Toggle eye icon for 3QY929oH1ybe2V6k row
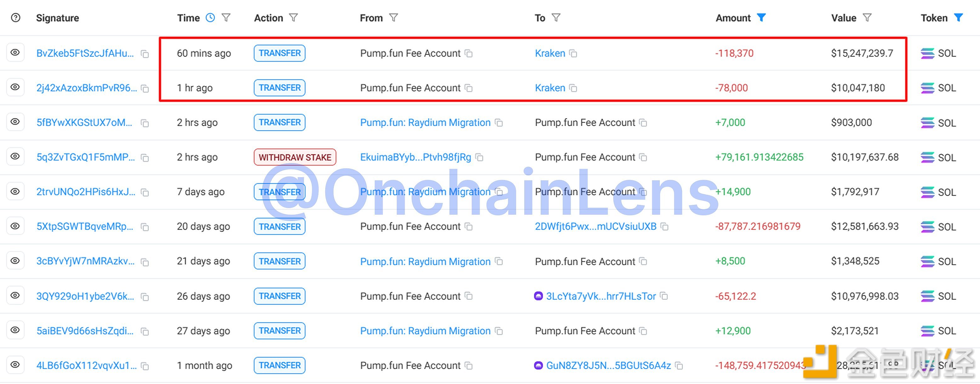980x384 pixels. 15,296
